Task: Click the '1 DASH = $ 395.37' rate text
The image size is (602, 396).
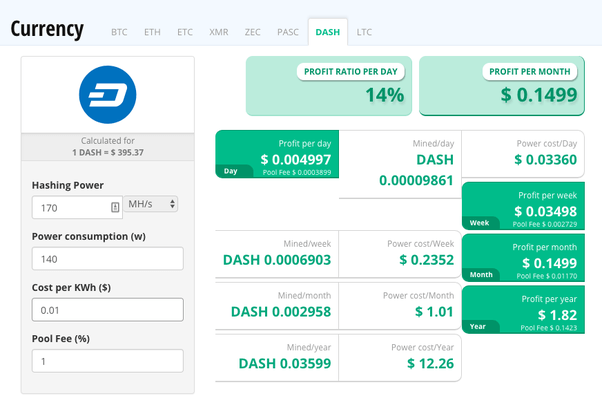Action: point(108,152)
